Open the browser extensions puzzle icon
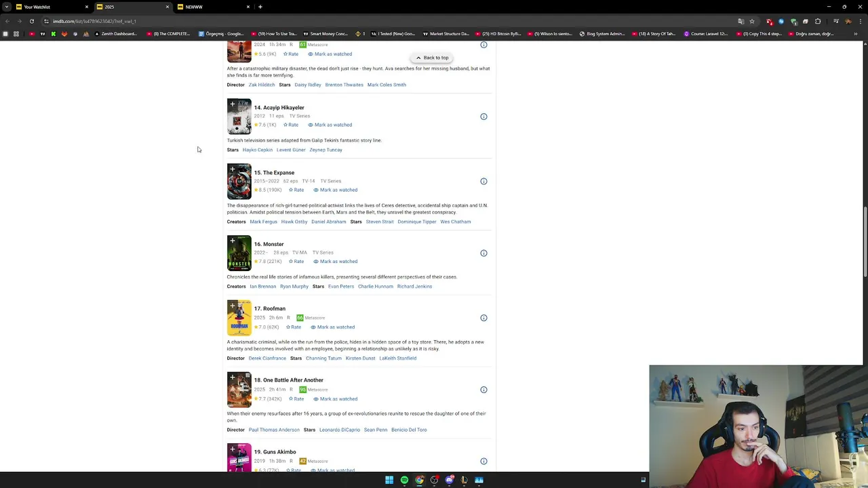Image resolution: width=868 pixels, height=488 pixels. coord(818,21)
